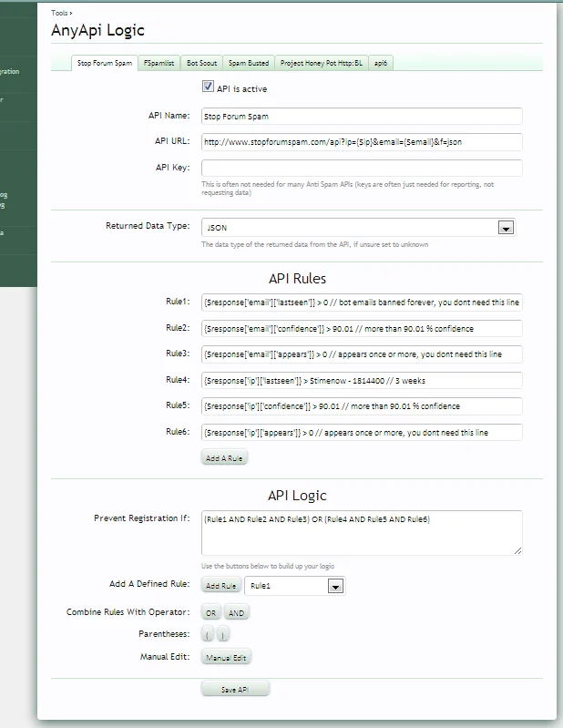Open the Bot Scout tab

point(201,63)
